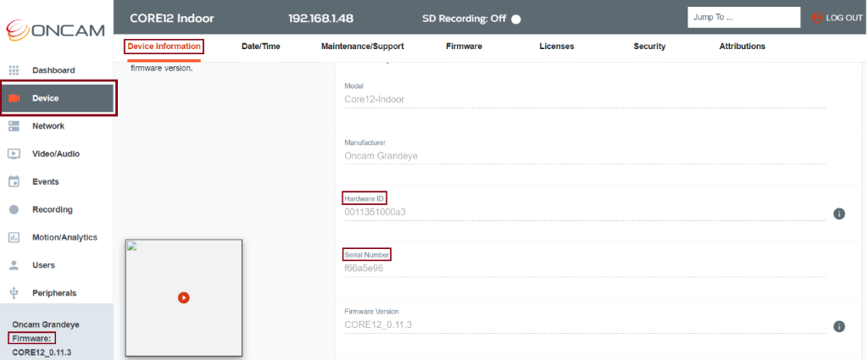
Task: Click the IP address 192.168.1.48
Action: 320,19
